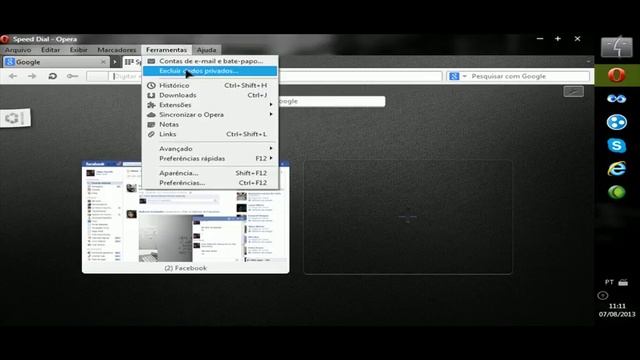The height and width of the screenshot is (360, 640).
Task: Click the key password wand icon
Action: [x=72, y=76]
